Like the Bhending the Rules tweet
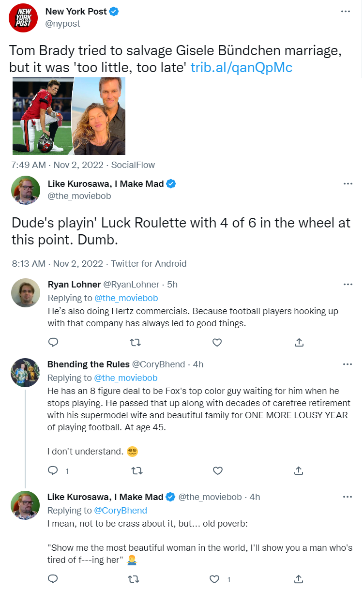The image size is (364, 590). pos(217,470)
